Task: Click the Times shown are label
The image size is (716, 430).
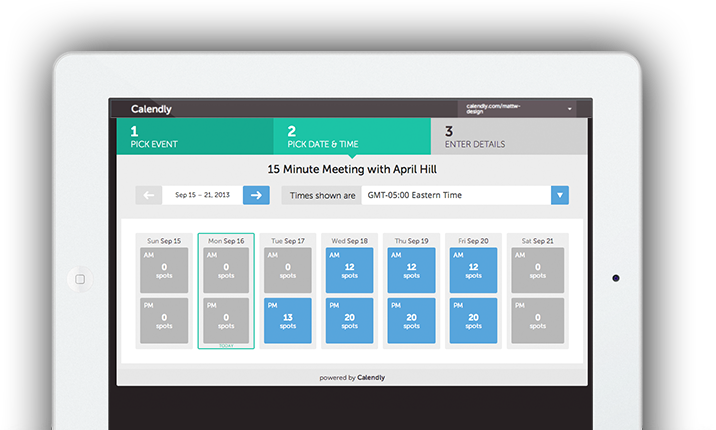Action: click(x=322, y=195)
